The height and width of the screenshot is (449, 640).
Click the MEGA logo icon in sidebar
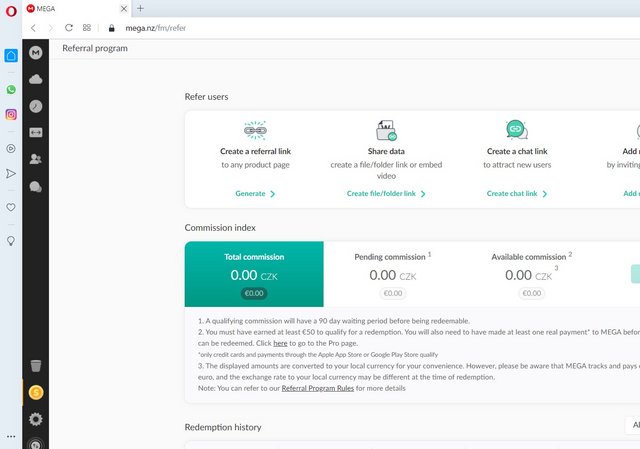tap(36, 52)
